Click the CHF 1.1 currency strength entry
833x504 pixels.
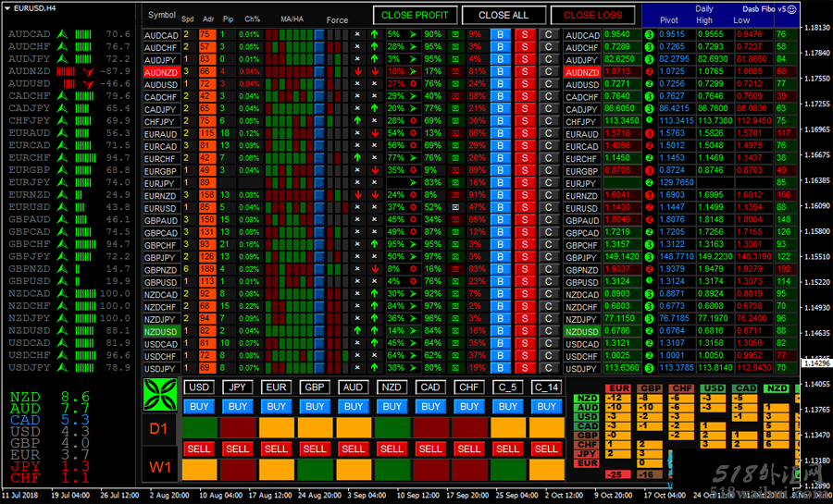50,477
